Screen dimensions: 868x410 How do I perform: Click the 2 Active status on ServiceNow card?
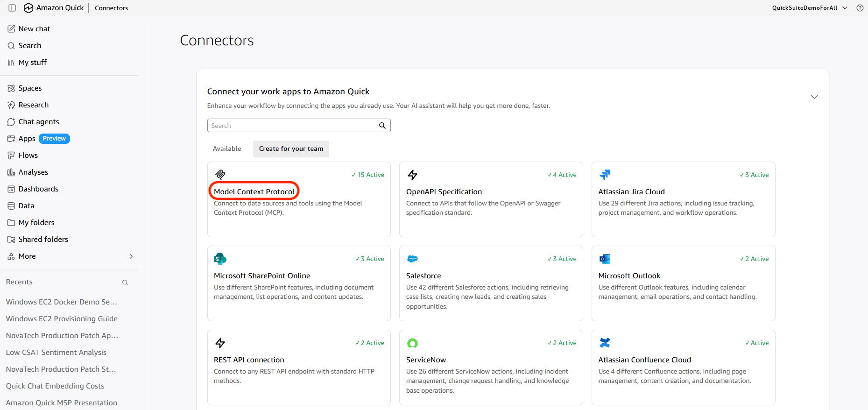(562, 343)
